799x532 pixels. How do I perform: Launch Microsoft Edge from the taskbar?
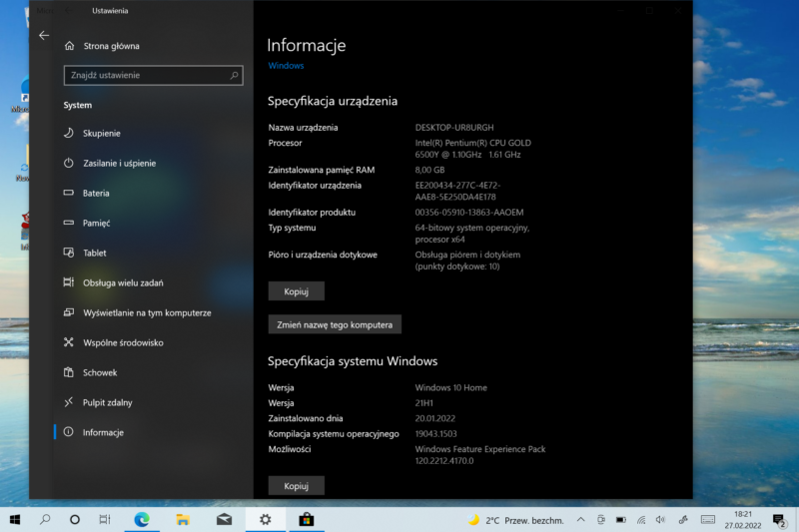point(141,519)
